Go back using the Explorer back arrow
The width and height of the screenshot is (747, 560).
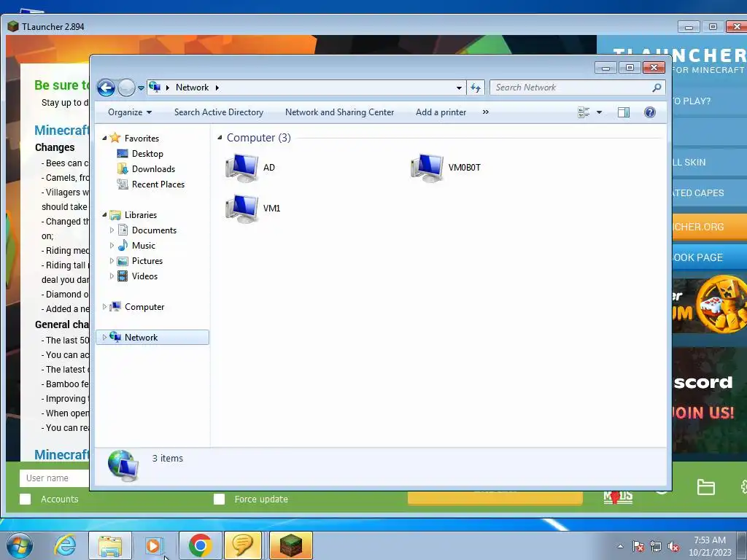106,87
